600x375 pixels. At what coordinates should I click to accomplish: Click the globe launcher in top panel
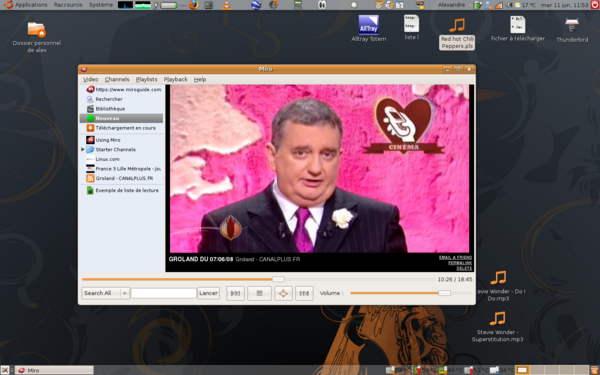256,5
